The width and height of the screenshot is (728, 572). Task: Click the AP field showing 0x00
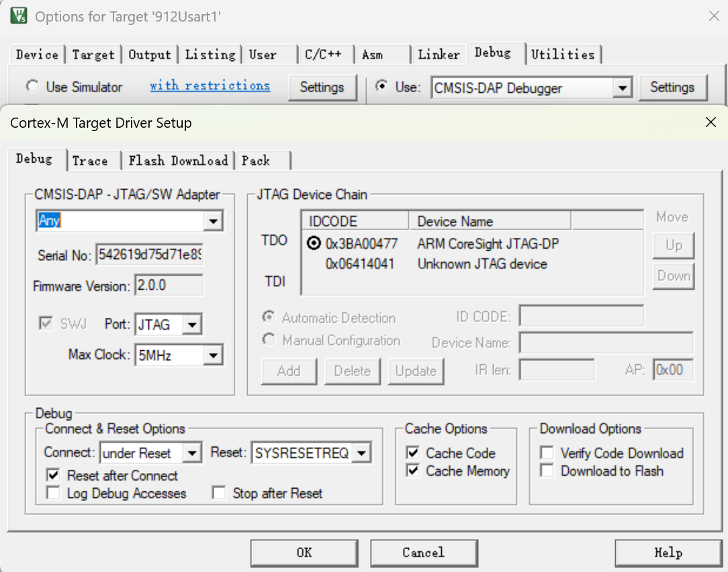[673, 370]
